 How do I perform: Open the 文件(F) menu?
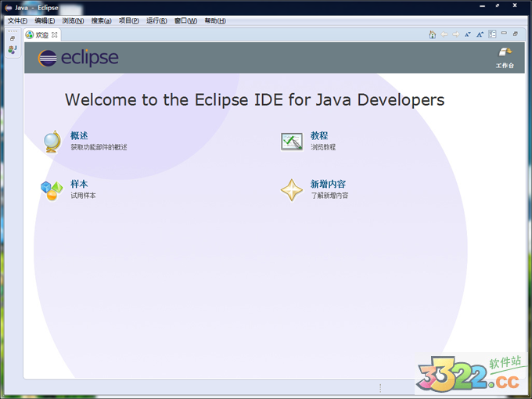(17, 20)
